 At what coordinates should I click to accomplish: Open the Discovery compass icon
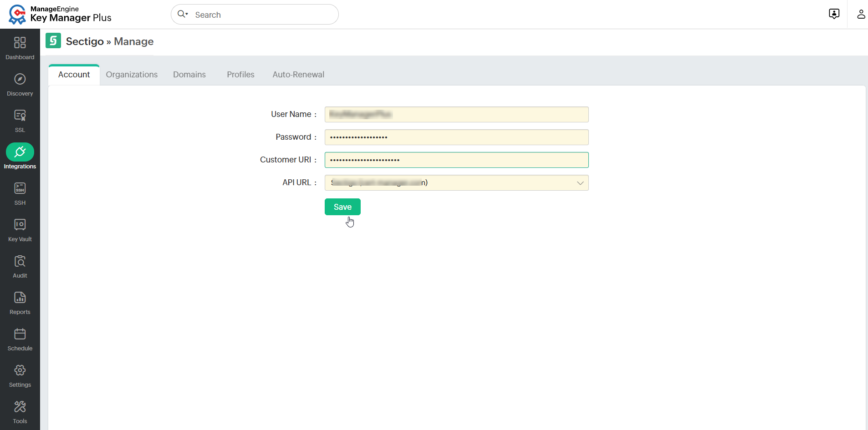[20, 79]
